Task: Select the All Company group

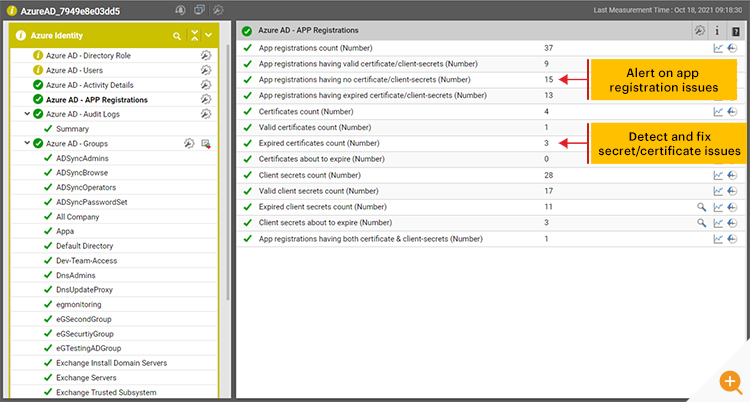Action: pyautogui.click(x=77, y=217)
